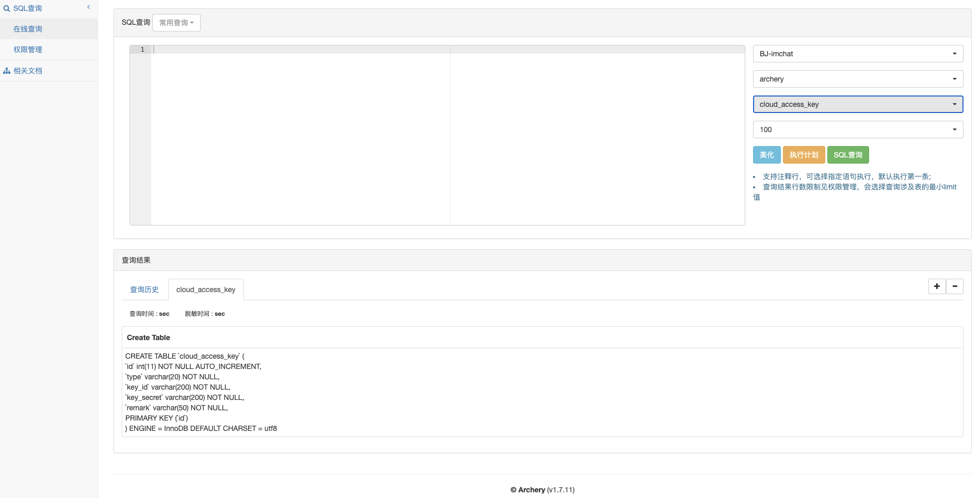Click the 执行计划 button

804,154
